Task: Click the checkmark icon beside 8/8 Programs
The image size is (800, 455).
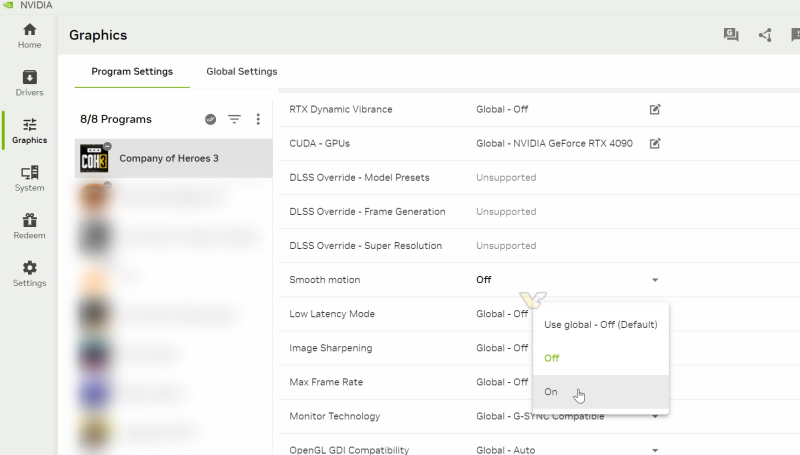Action: (x=210, y=119)
